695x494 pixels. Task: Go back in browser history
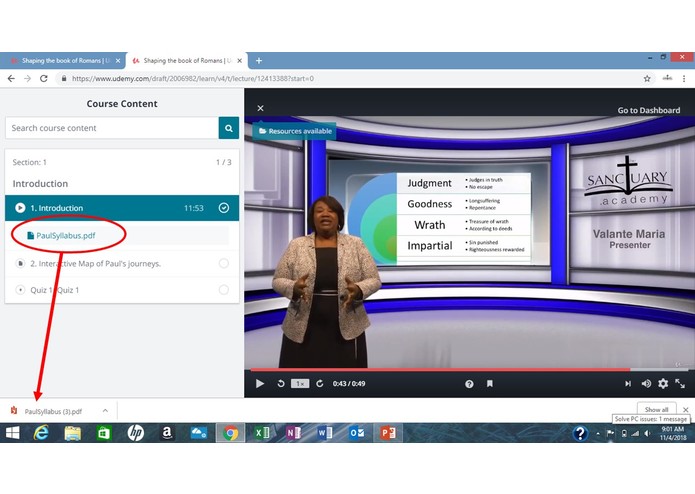click(11, 78)
